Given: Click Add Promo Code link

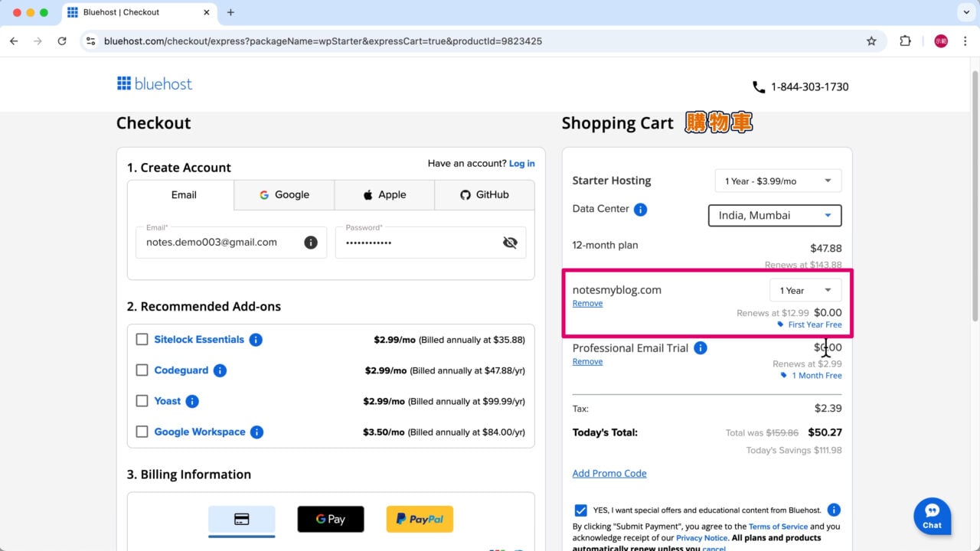Looking at the screenshot, I should click(x=609, y=474).
